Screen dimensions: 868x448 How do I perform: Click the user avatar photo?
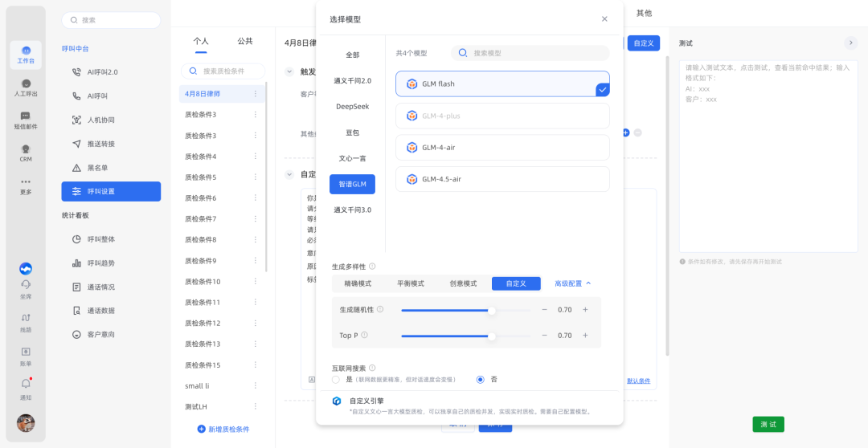[26, 423]
